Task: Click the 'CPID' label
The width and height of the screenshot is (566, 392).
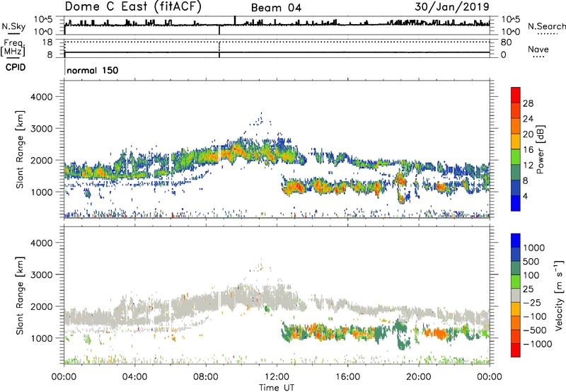Action: pyautogui.click(x=16, y=67)
